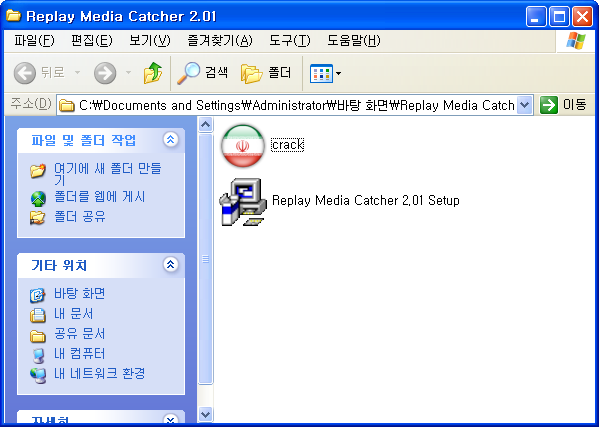Select the Replay Media Catcher 2.01 Setup label
The width and height of the screenshot is (599, 428).
pos(366,201)
